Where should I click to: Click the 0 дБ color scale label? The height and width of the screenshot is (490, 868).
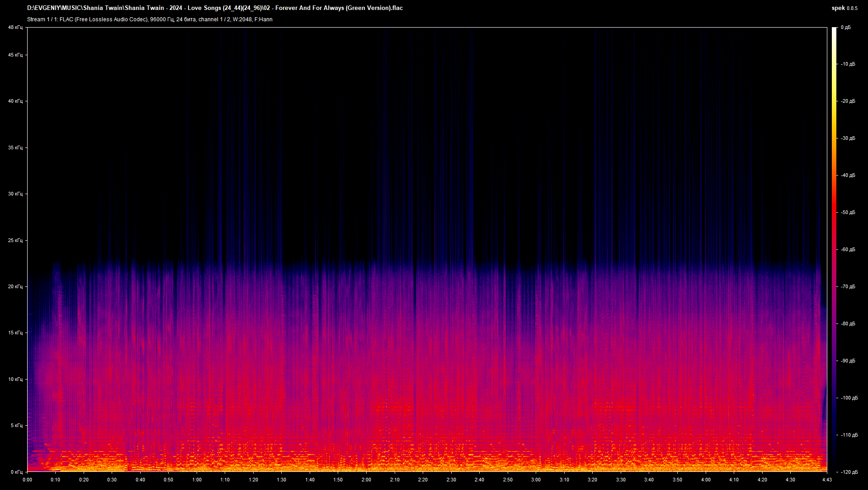[845, 28]
